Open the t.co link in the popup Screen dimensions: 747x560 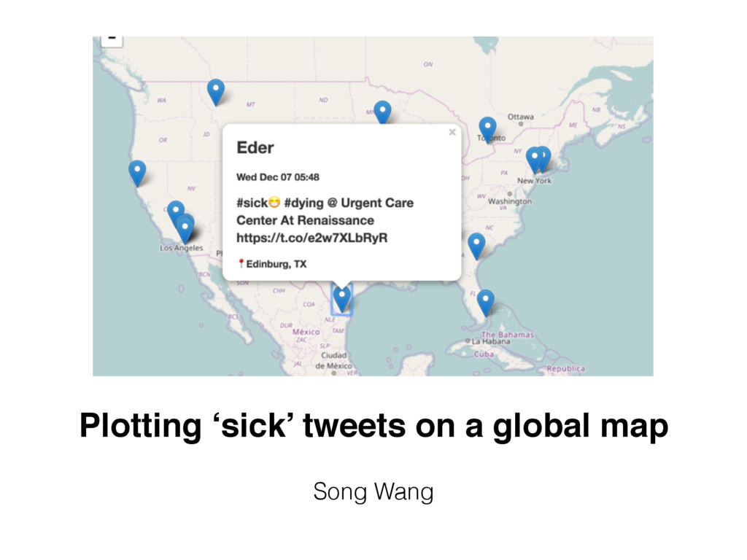(x=312, y=238)
